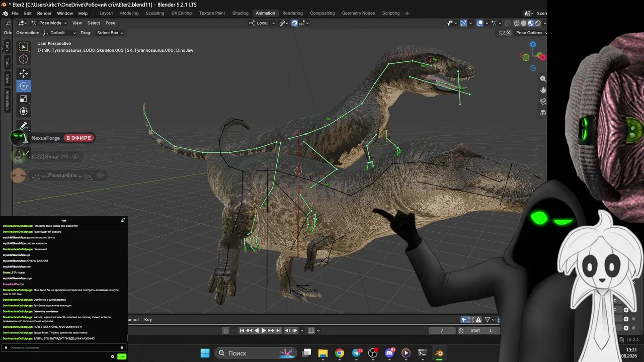This screenshot has width=644, height=362.
Task: Play the animation forward
Action: tap(264, 330)
